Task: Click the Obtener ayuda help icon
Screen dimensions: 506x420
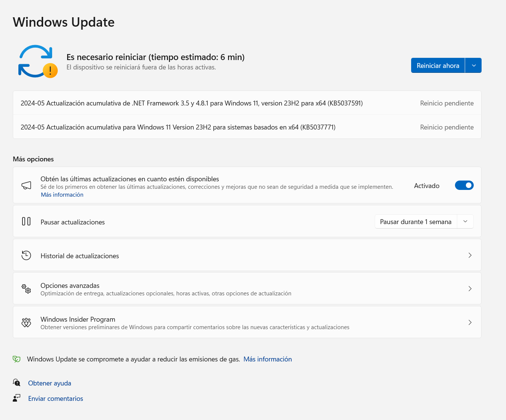Action: point(17,383)
